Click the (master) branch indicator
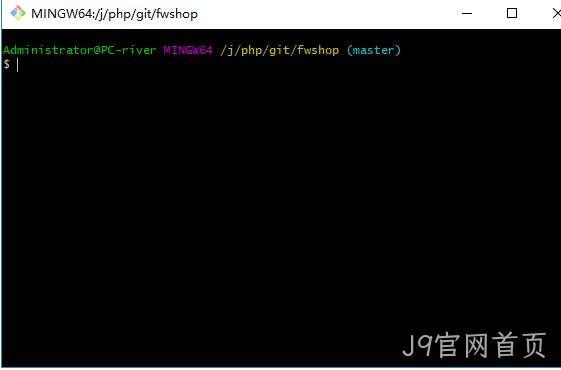 click(x=374, y=50)
